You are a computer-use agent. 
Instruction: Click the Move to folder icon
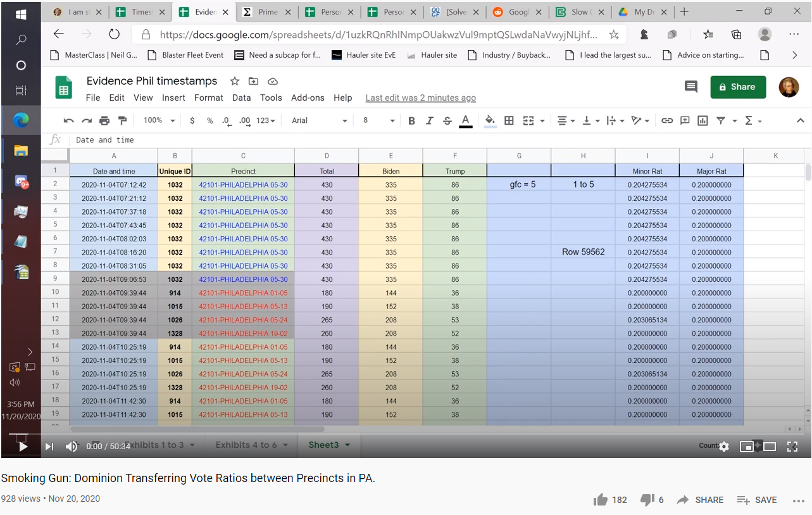[254, 81]
